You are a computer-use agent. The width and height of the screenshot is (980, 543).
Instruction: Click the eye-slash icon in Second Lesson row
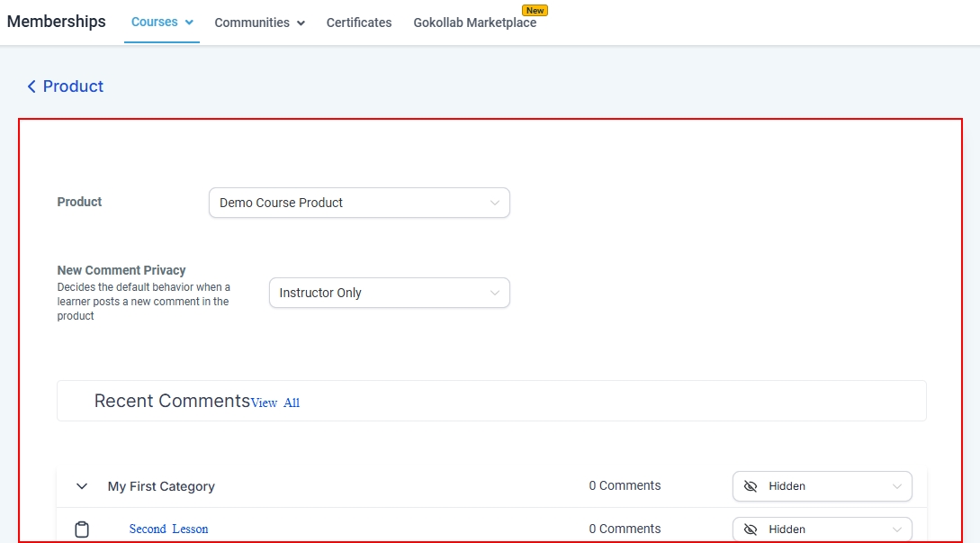[x=751, y=529]
